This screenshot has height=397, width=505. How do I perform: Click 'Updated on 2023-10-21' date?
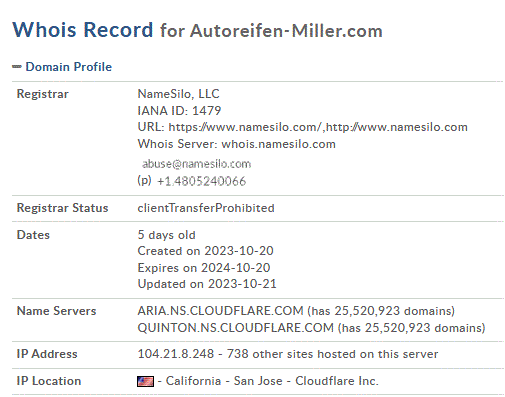pos(207,284)
